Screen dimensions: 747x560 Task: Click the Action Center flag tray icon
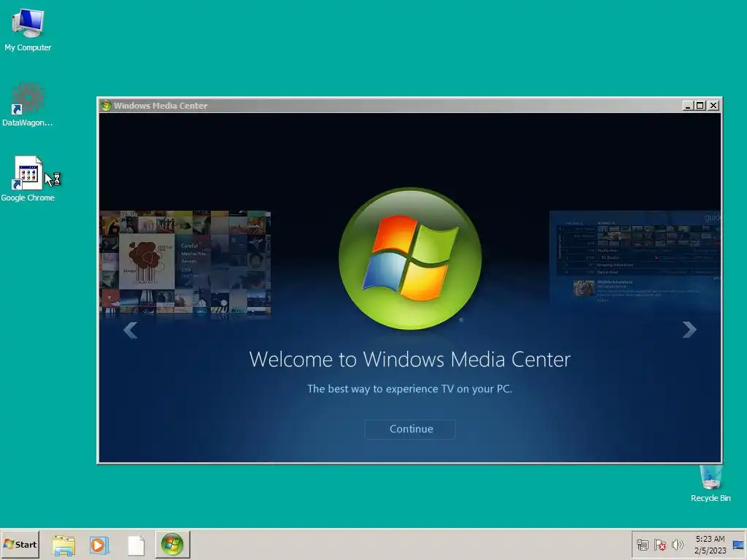(x=659, y=545)
